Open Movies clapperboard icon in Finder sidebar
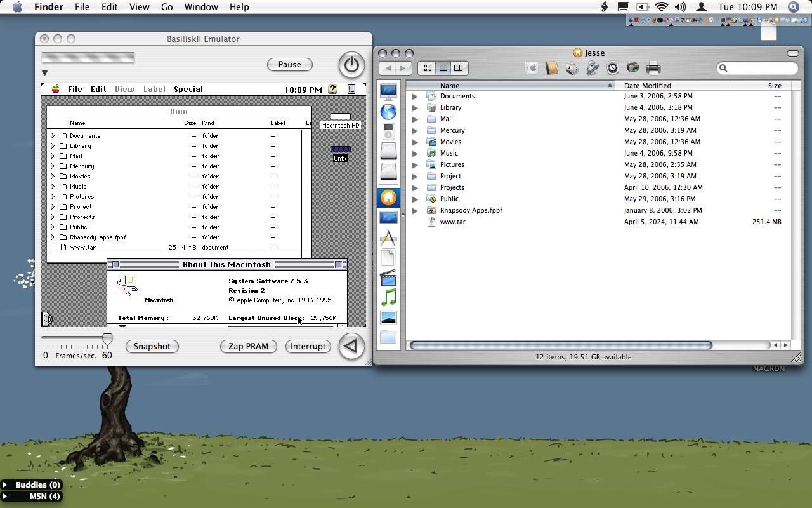 pyautogui.click(x=388, y=277)
